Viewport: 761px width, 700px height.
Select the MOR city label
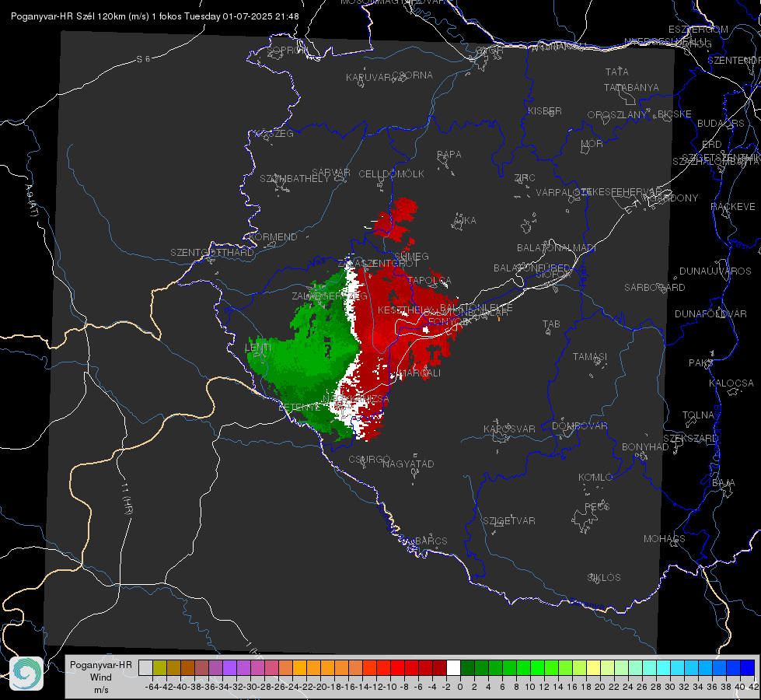click(592, 143)
